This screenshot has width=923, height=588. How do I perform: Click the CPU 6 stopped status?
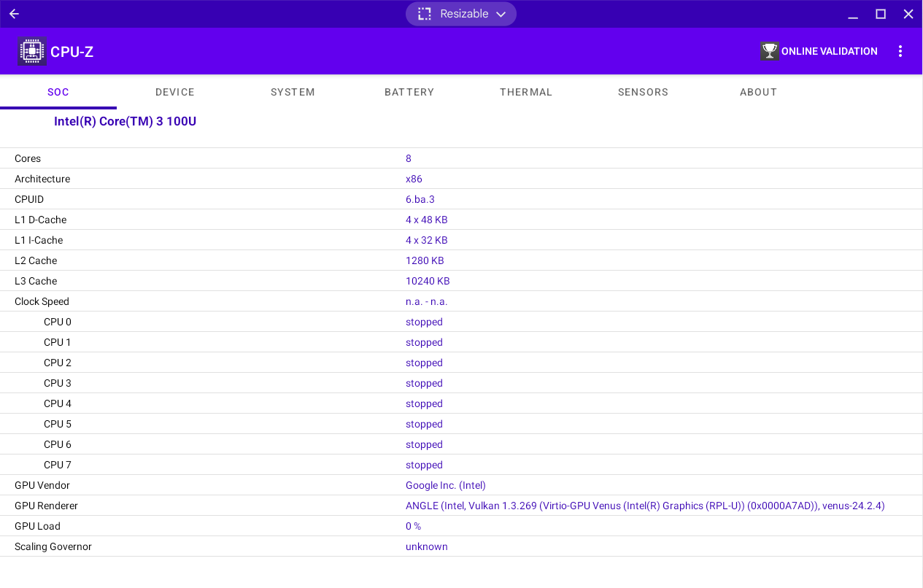424,444
